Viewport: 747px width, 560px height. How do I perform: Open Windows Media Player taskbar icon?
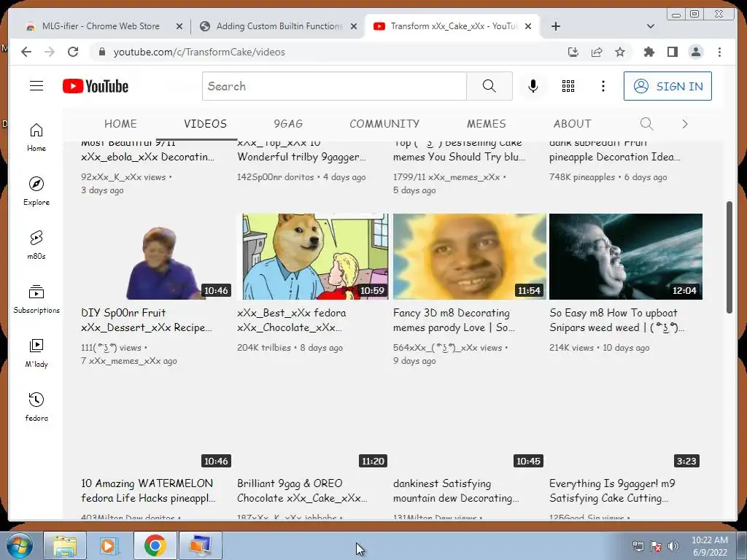tap(109, 545)
